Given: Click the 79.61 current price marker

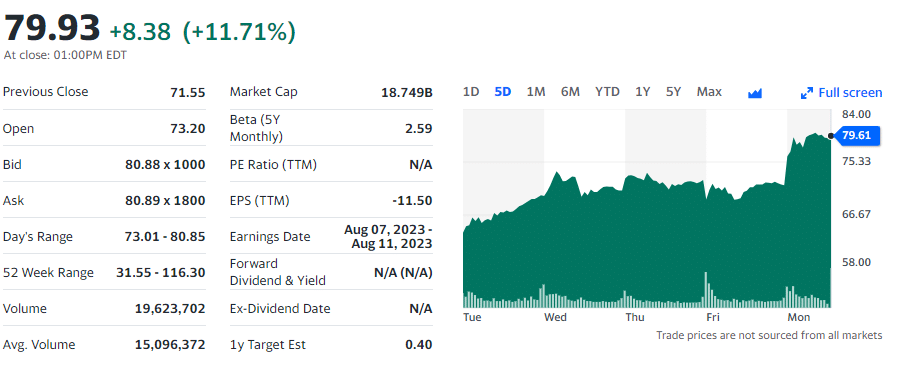Looking at the screenshot, I should (x=857, y=136).
